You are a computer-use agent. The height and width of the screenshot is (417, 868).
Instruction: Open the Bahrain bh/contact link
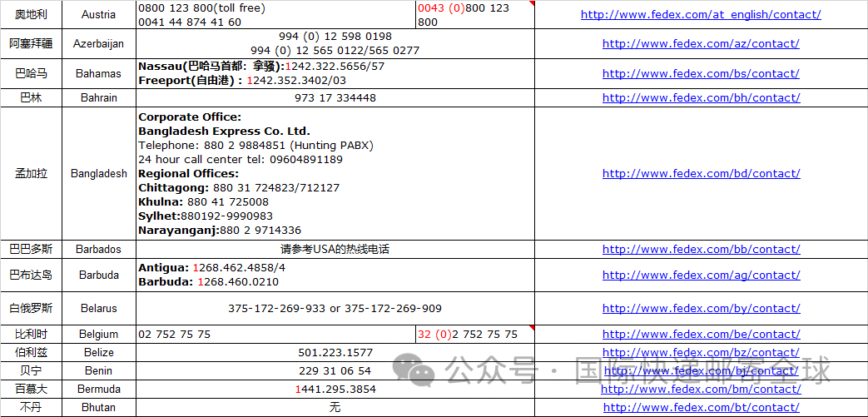click(x=701, y=97)
